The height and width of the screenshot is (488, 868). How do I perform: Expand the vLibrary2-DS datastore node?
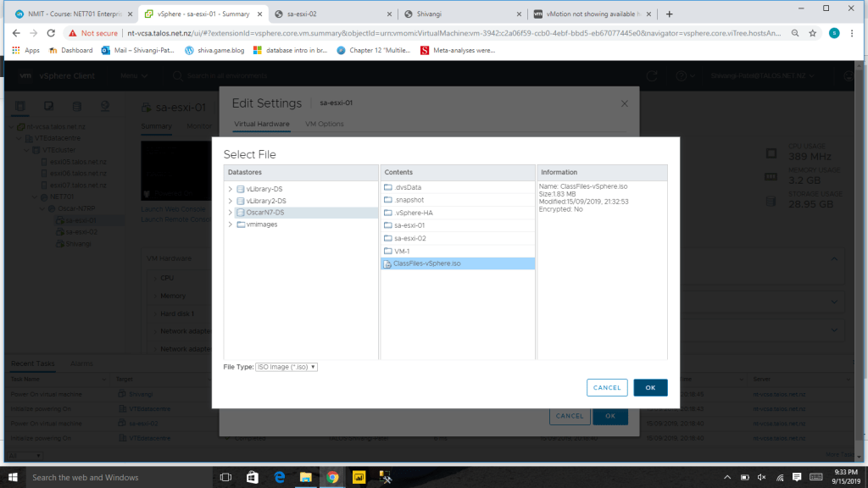(230, 201)
